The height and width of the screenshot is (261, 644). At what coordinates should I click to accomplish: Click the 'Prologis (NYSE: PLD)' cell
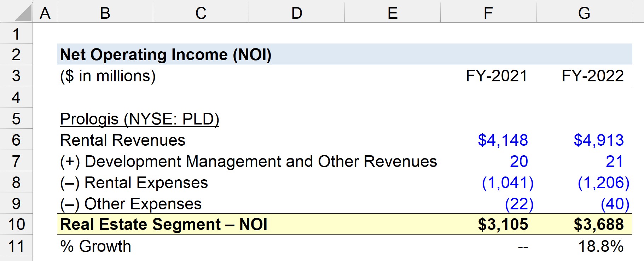[140, 119]
